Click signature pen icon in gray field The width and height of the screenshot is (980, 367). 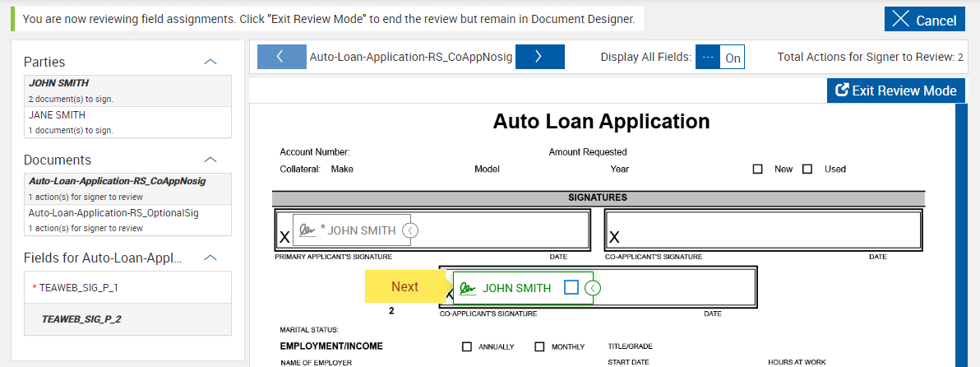coord(307,230)
